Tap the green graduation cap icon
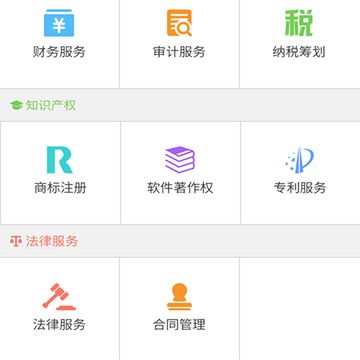This screenshot has height=360, width=360. [16, 105]
